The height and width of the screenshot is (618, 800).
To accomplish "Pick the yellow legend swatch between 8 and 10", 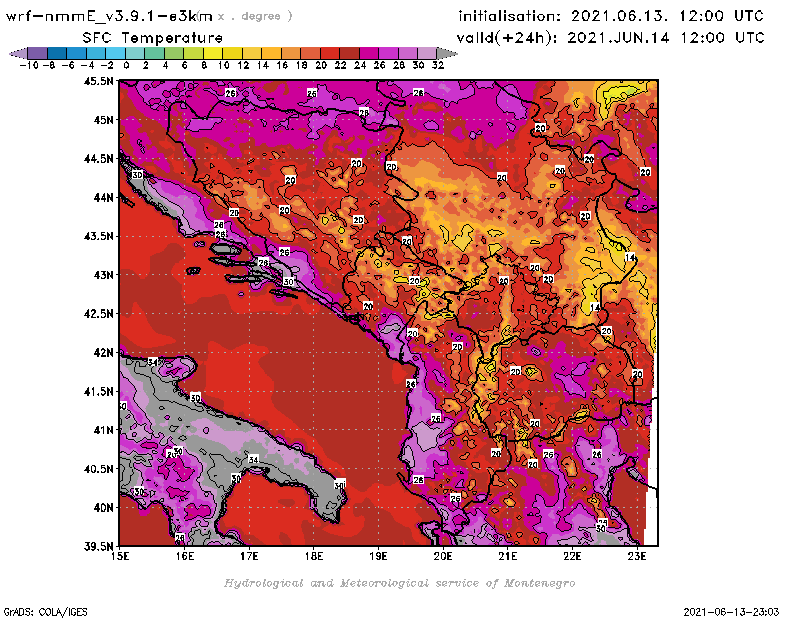I will [x=213, y=53].
